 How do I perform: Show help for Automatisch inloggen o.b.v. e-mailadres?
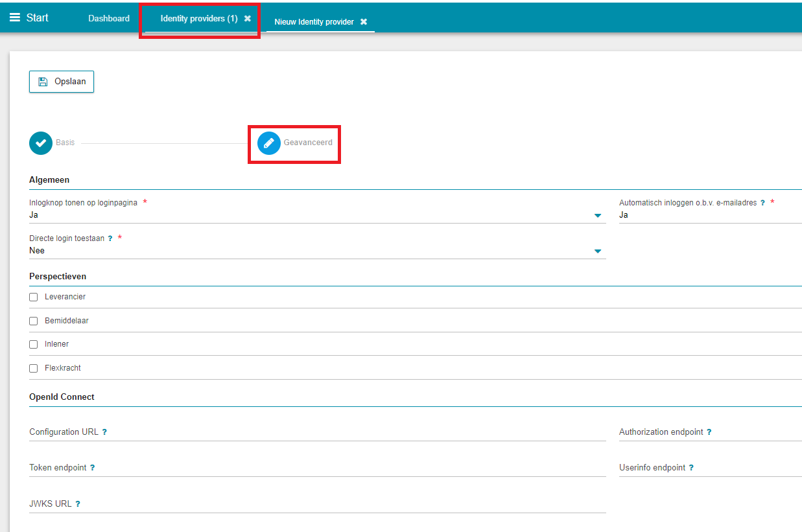762,203
